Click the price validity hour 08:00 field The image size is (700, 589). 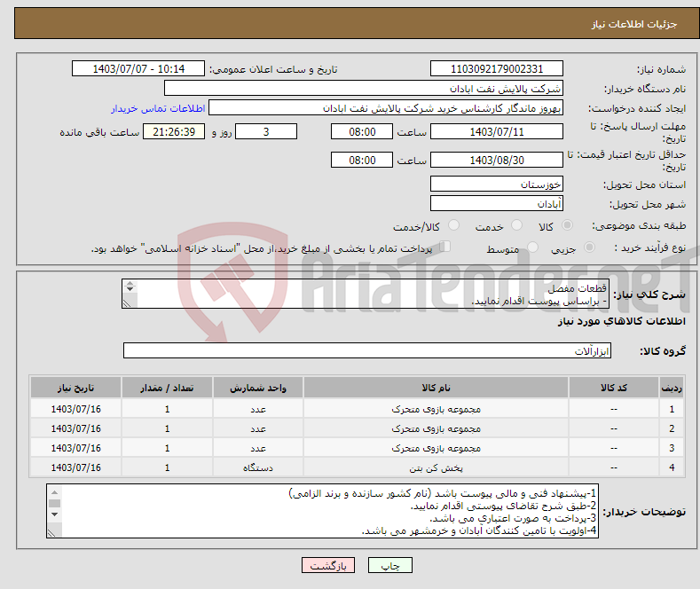pyautogui.click(x=362, y=160)
